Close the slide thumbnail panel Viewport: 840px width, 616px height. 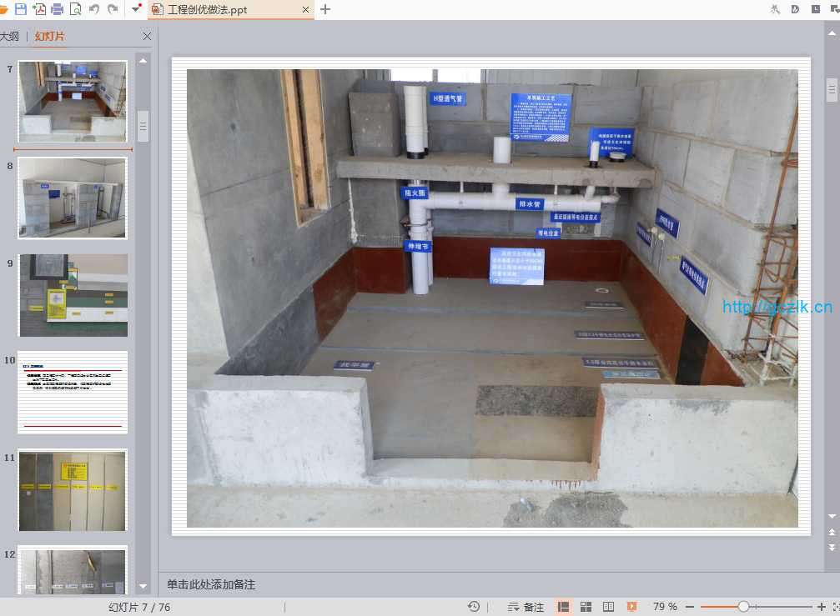tap(148, 37)
